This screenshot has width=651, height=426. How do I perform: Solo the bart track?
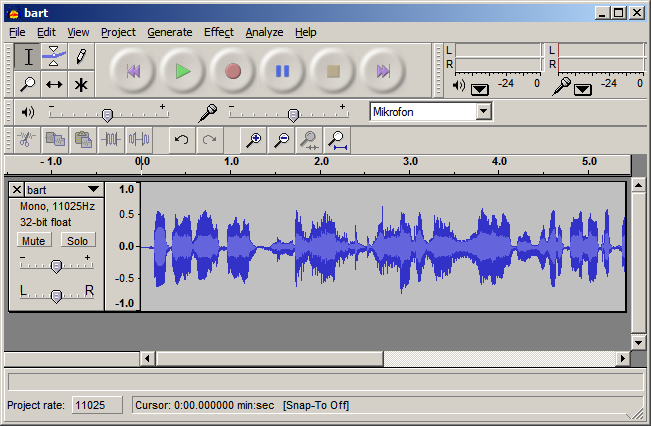78,240
